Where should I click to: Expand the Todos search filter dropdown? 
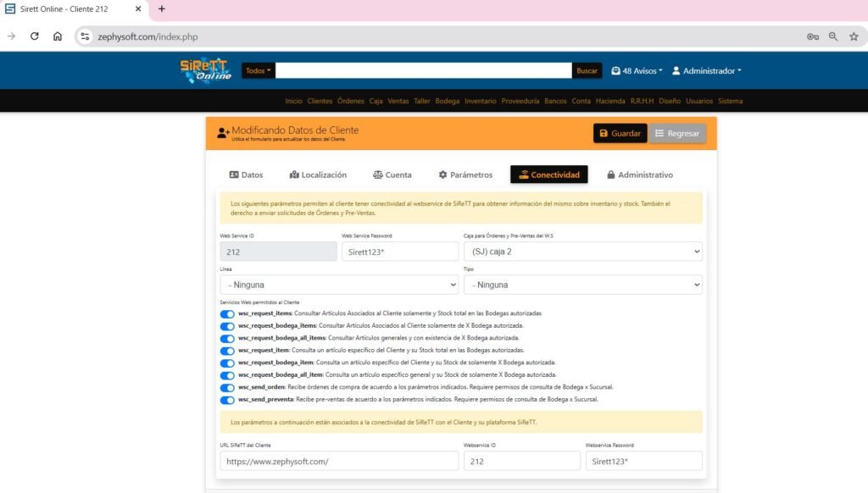(x=259, y=71)
